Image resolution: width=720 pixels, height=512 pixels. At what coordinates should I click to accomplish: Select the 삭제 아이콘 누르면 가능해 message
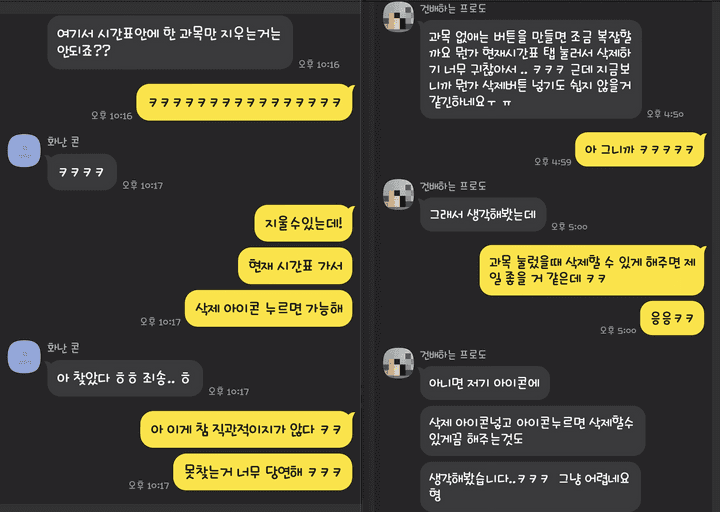(x=269, y=308)
